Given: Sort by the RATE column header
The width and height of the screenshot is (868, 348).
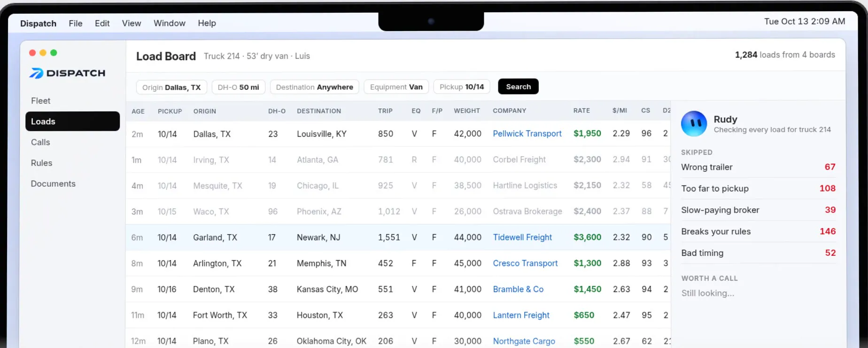Looking at the screenshot, I should click(x=581, y=111).
